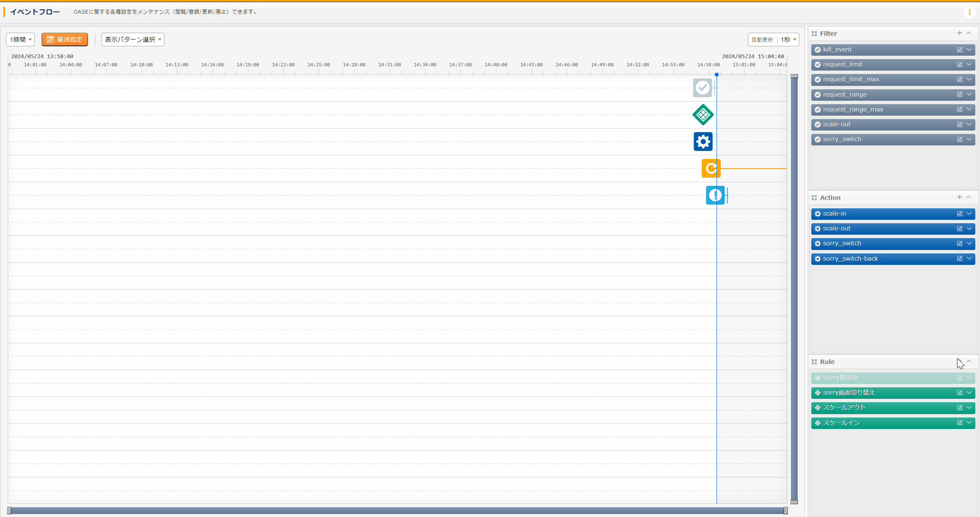Toggle the scale-out filter check icon

[818, 125]
